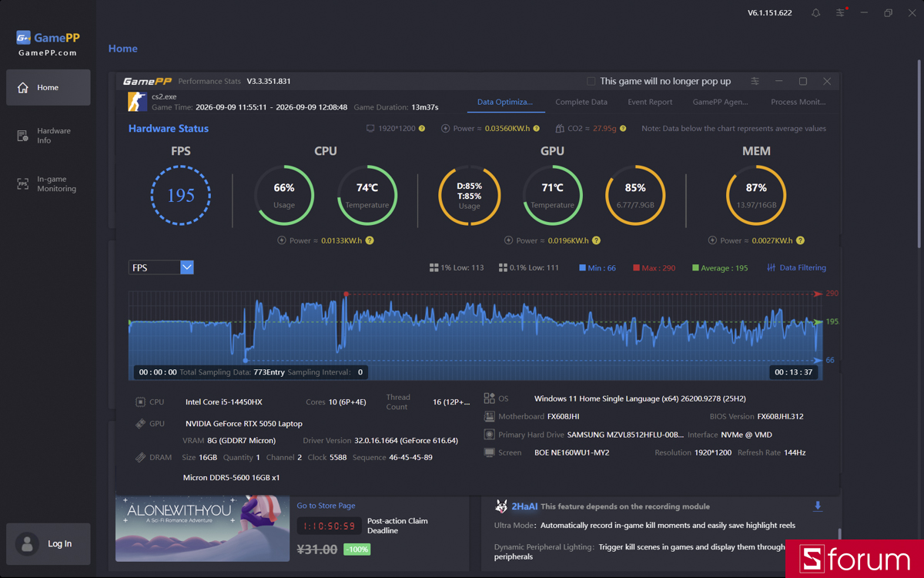Screen dimensions: 924x578
Task: Open Data Filtering
Action: click(x=796, y=268)
